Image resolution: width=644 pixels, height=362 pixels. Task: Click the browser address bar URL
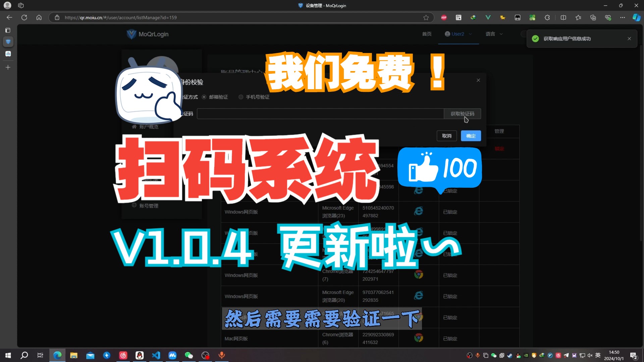tap(121, 17)
